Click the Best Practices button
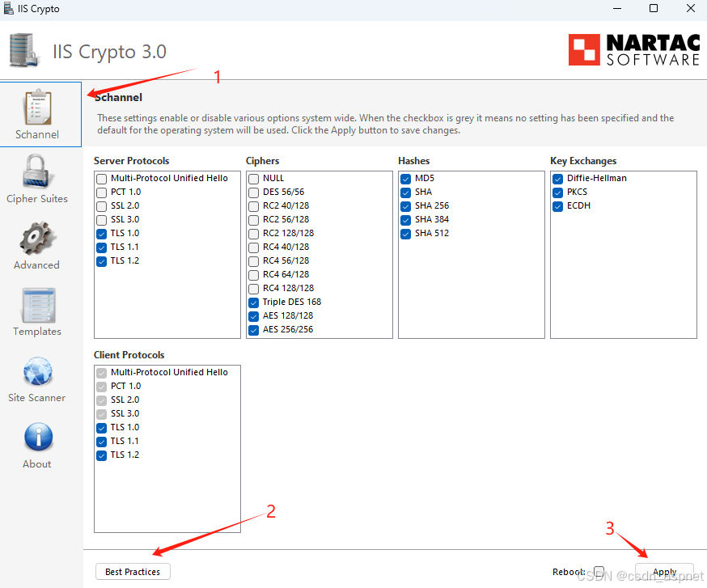This screenshot has height=588, width=707. click(133, 572)
